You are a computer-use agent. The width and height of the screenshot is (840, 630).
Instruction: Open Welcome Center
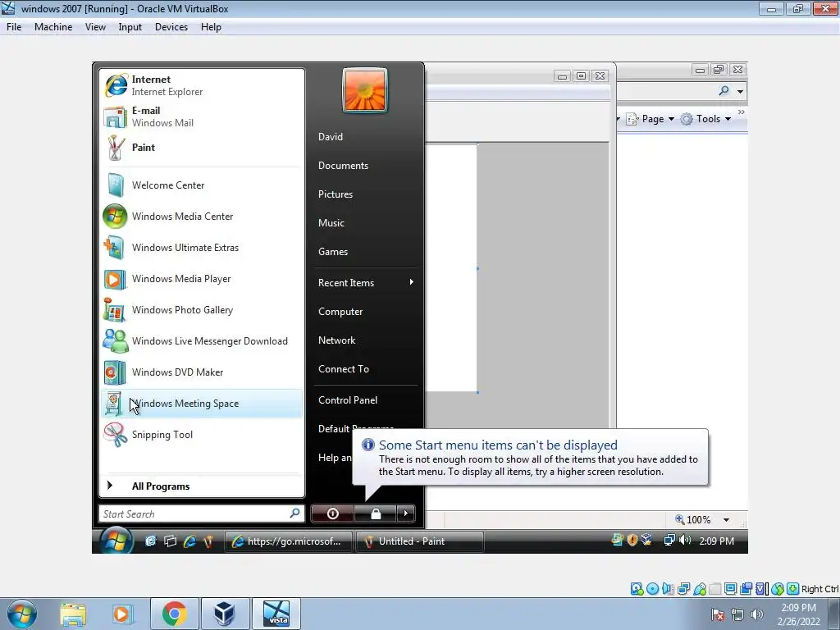tap(202, 185)
